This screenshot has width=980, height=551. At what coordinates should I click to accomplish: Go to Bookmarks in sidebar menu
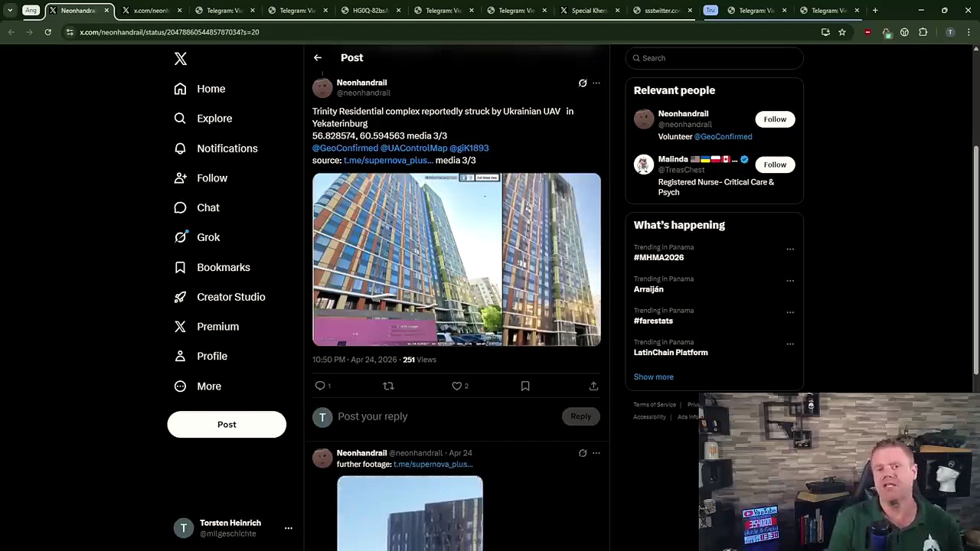(223, 267)
